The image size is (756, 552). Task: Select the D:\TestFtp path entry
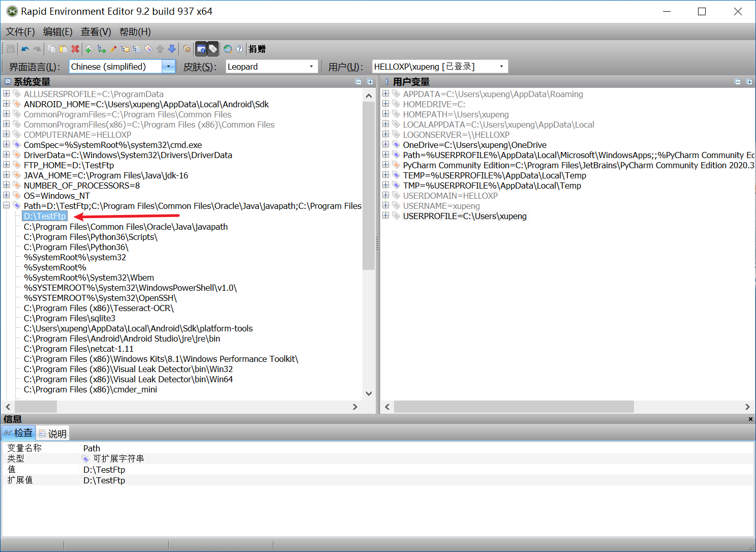(44, 216)
